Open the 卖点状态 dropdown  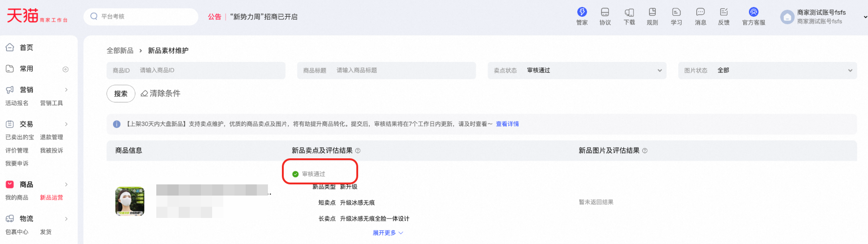coord(577,70)
